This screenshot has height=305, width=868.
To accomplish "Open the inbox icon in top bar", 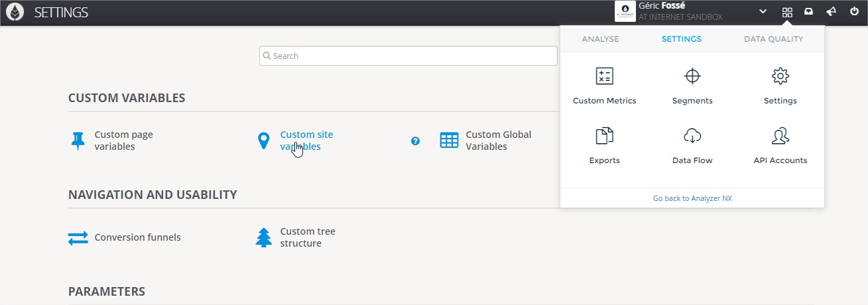I will pyautogui.click(x=808, y=12).
